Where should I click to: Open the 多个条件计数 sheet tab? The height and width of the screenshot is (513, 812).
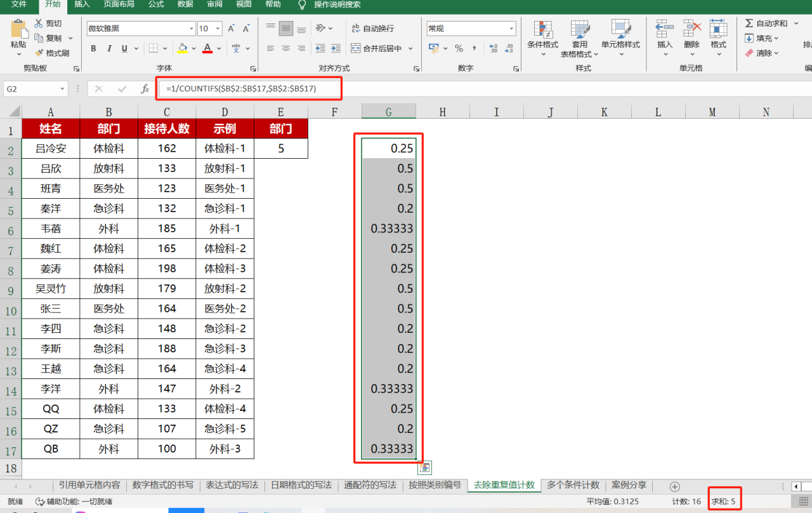573,485
